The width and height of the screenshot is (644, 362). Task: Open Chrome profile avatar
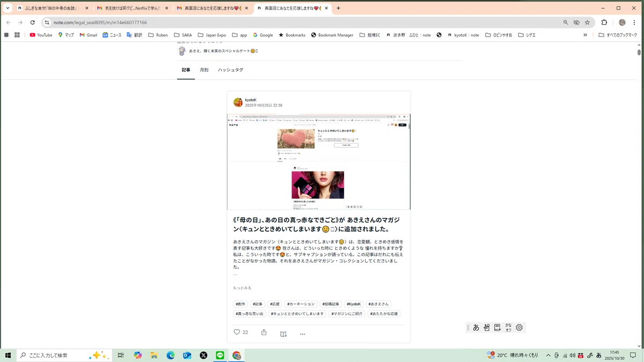pos(622,23)
